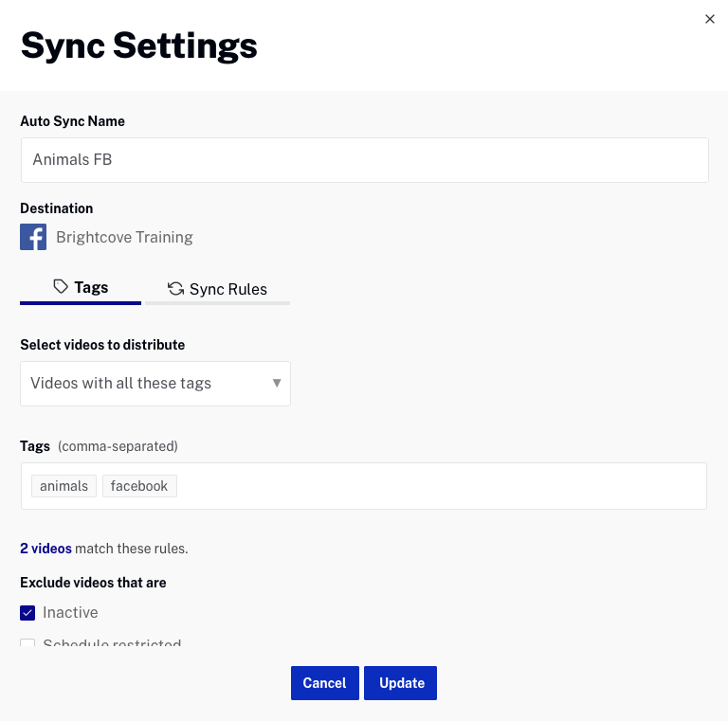
Task: Click the circular arrows Sync Rules icon
Action: [x=175, y=289]
